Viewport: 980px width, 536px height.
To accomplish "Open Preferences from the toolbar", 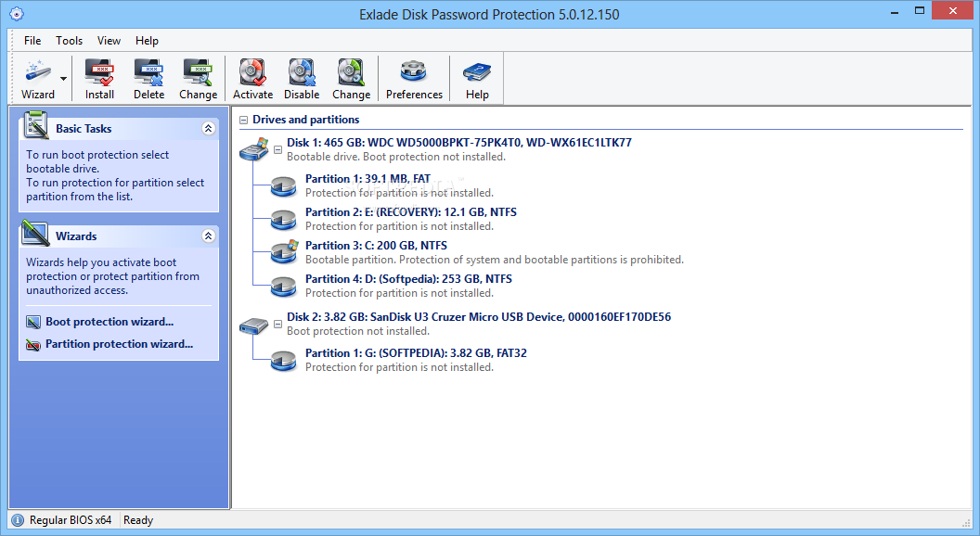I will (x=414, y=80).
